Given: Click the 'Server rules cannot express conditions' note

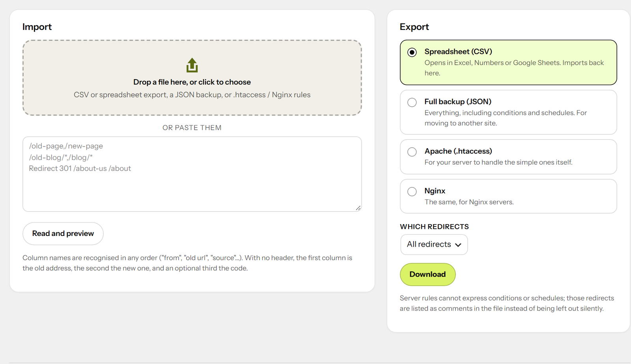Looking at the screenshot, I should pyautogui.click(x=507, y=303).
